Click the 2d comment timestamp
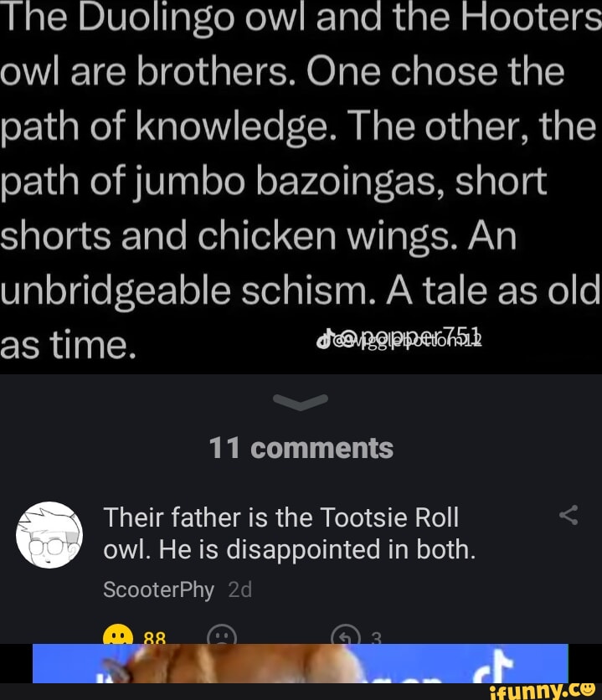This screenshot has width=602, height=700. pos(239,589)
